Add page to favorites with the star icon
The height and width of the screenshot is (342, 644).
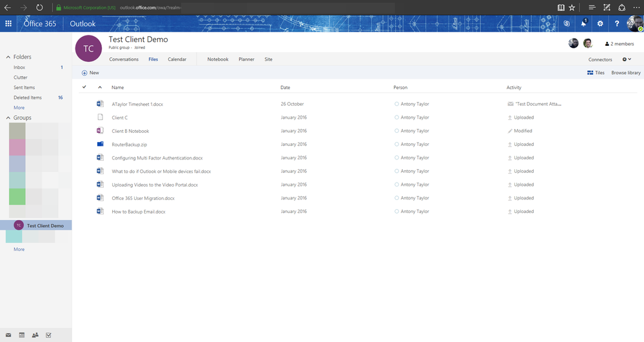coord(572,7)
